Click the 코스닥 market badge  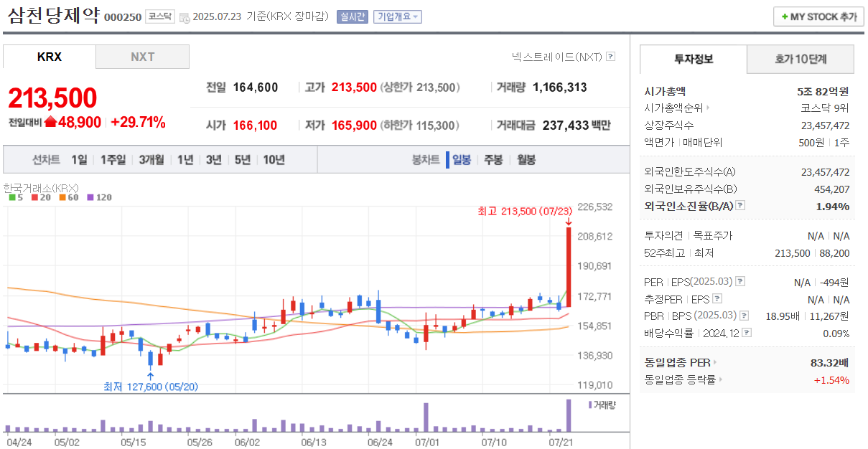(159, 16)
